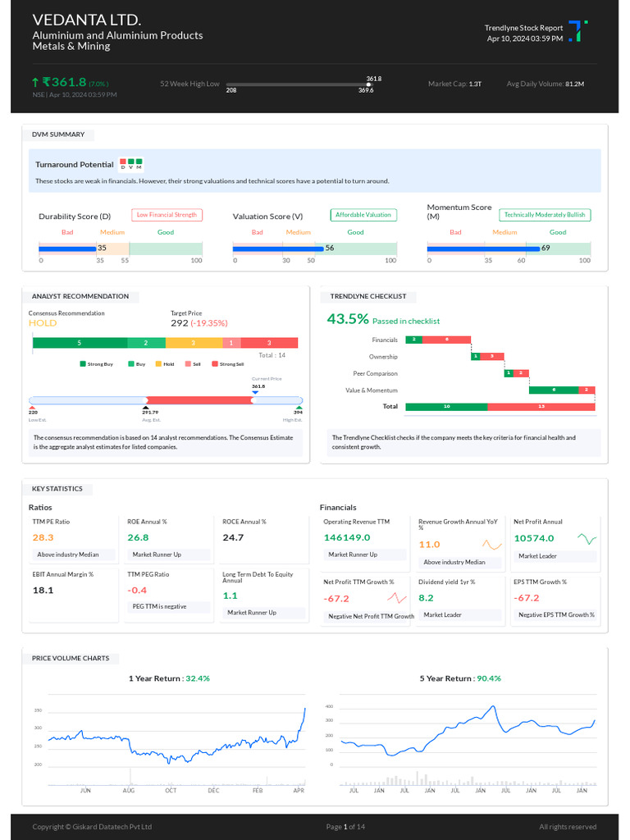The width and height of the screenshot is (630, 840).
Task: Click the Net Profit Annual value 10574.0
Action: [x=534, y=538]
